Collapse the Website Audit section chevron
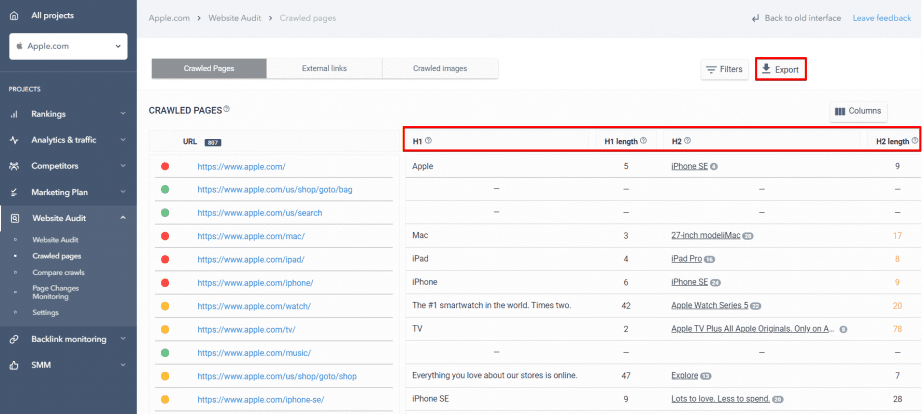Viewport: 924px width, 414px height. pyautogui.click(x=123, y=218)
